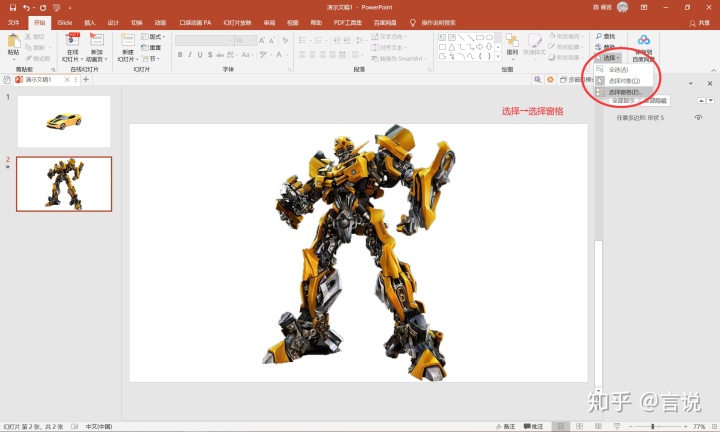The height and width of the screenshot is (432, 720).
Task: Adjust the zoom slider in status bar
Action: coord(652,426)
